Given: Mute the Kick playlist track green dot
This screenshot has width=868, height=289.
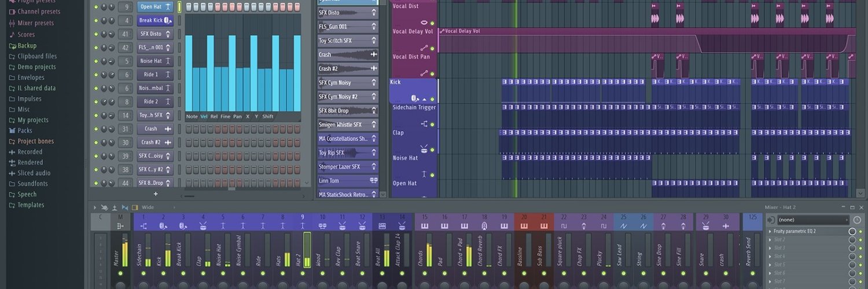Looking at the screenshot, I should [x=432, y=99].
